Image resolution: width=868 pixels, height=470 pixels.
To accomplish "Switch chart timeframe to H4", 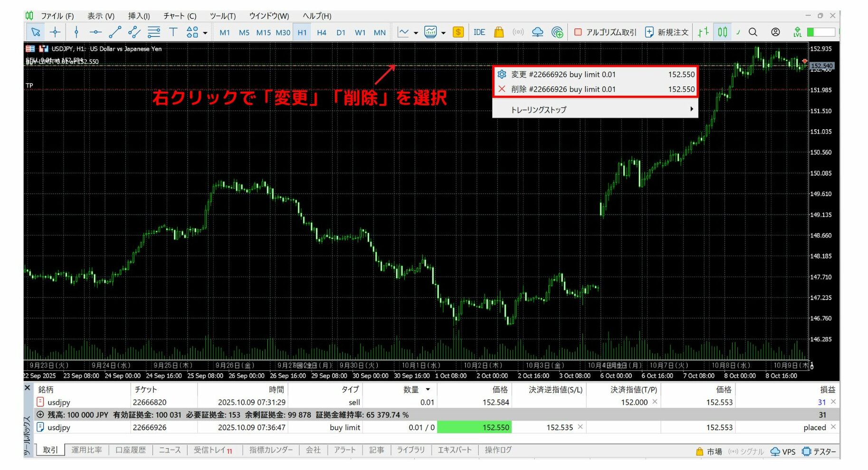I will [321, 33].
